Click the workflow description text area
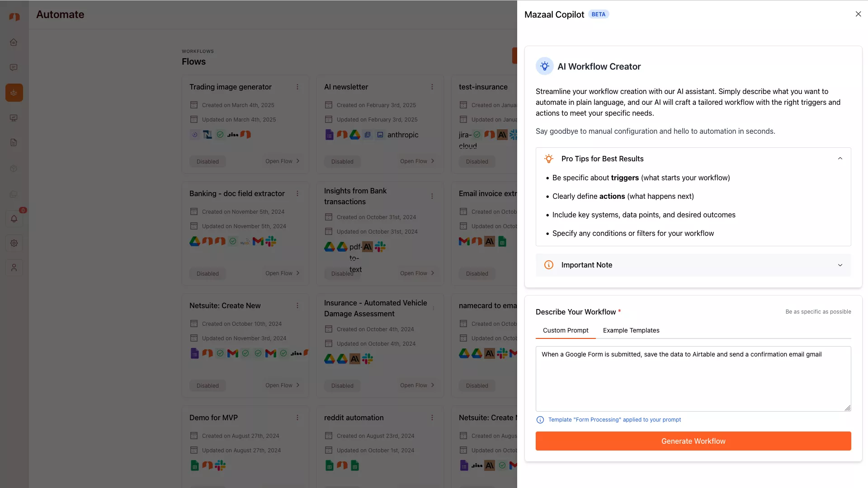 [x=693, y=379]
